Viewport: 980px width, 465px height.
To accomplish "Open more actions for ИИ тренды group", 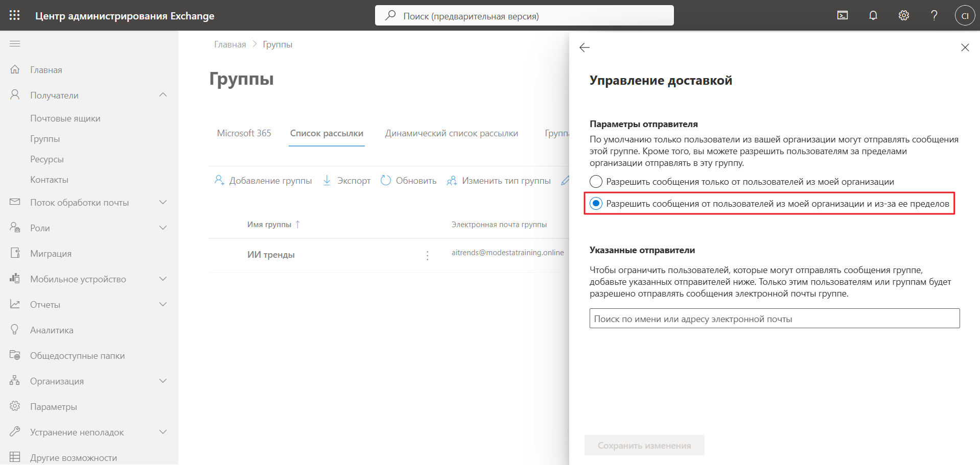I will click(428, 255).
